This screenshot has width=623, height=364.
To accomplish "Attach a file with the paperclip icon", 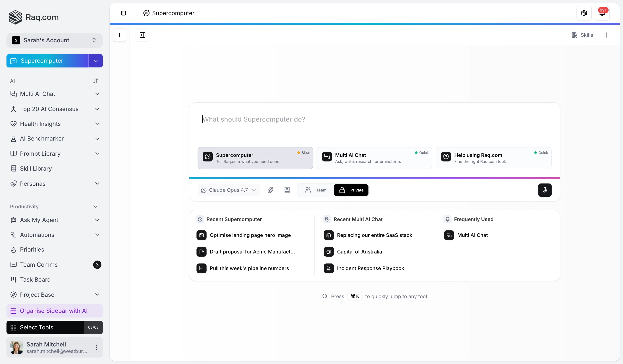I will [270, 190].
